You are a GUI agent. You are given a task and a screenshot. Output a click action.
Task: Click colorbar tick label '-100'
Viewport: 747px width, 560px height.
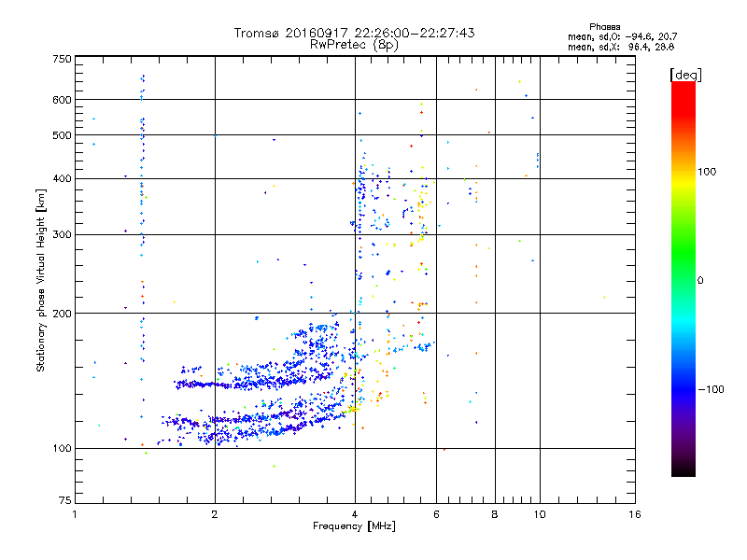pos(711,389)
